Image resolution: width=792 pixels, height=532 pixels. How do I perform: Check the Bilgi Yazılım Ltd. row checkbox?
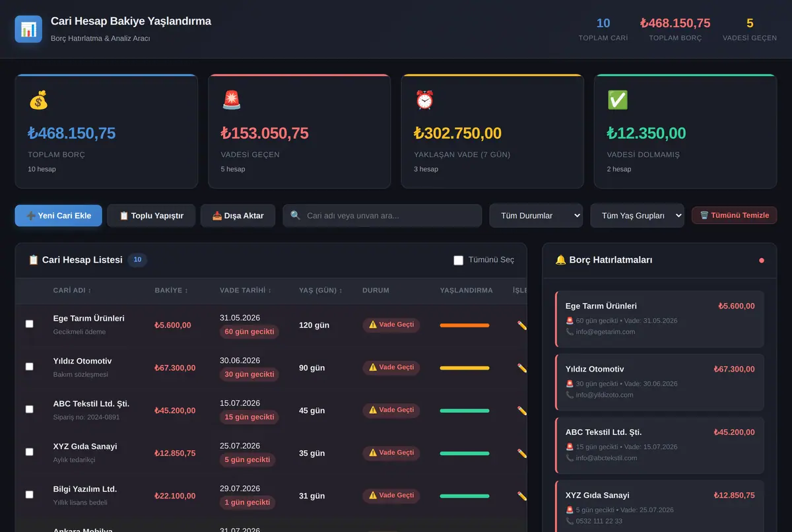coord(29,494)
